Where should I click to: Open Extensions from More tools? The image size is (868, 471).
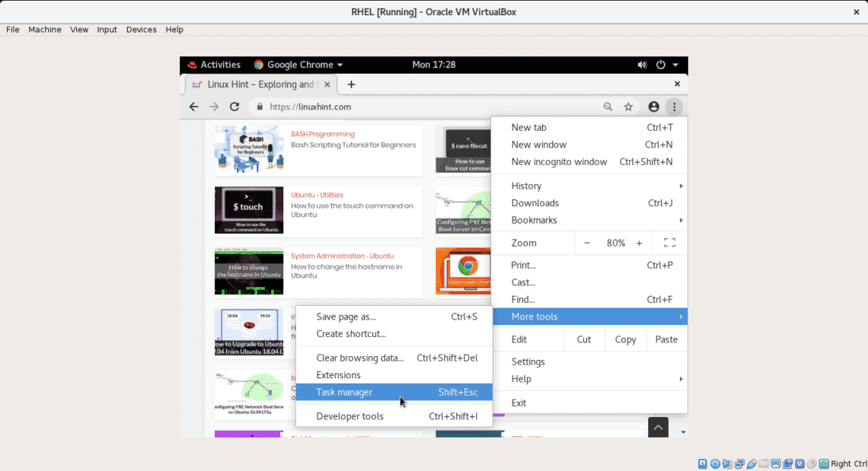click(x=394, y=375)
